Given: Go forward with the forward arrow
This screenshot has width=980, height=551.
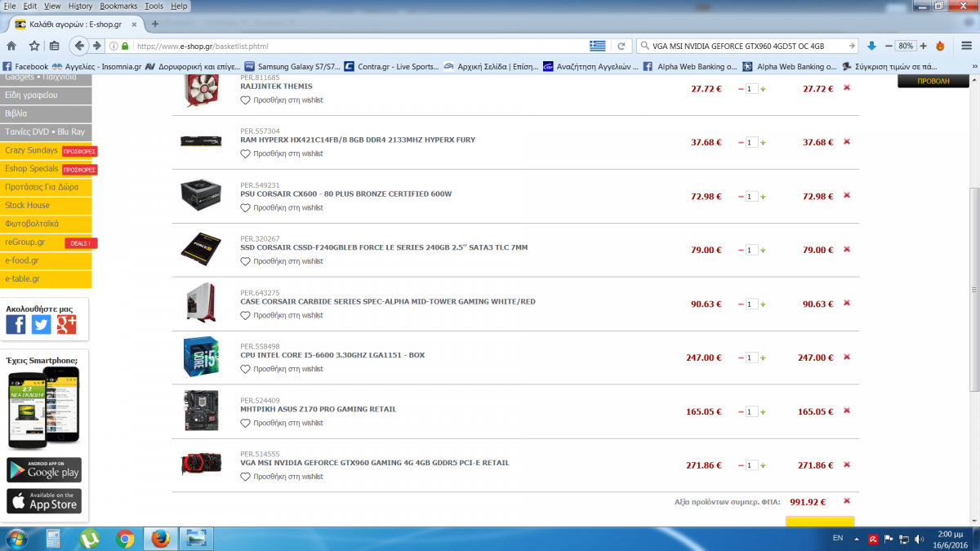Looking at the screenshot, I should point(97,46).
